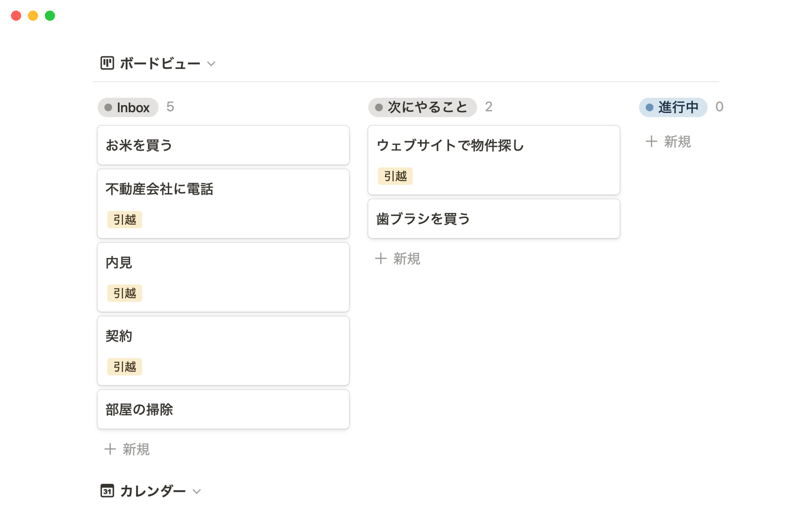Select the 次にやること status label
This screenshot has width=812, height=508.
pos(422,108)
